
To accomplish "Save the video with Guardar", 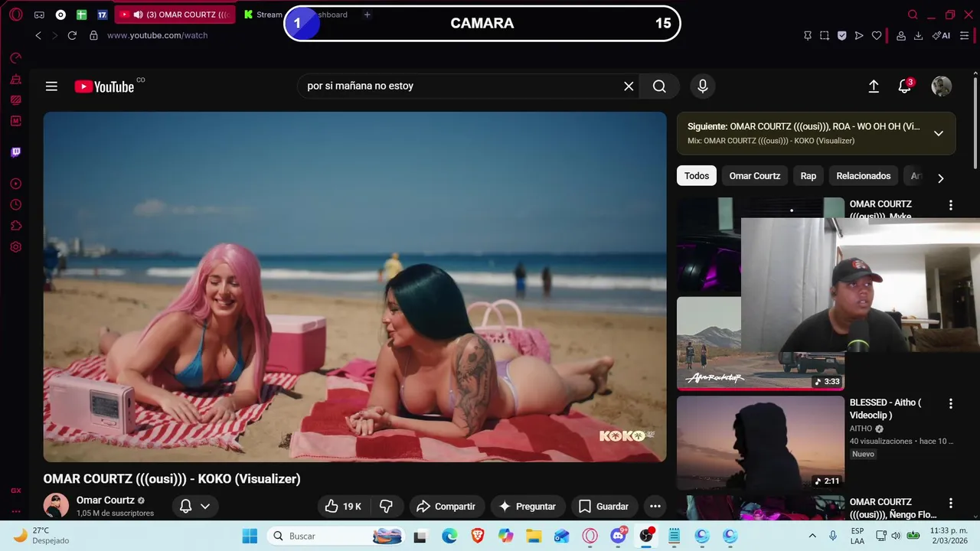I will [604, 507].
